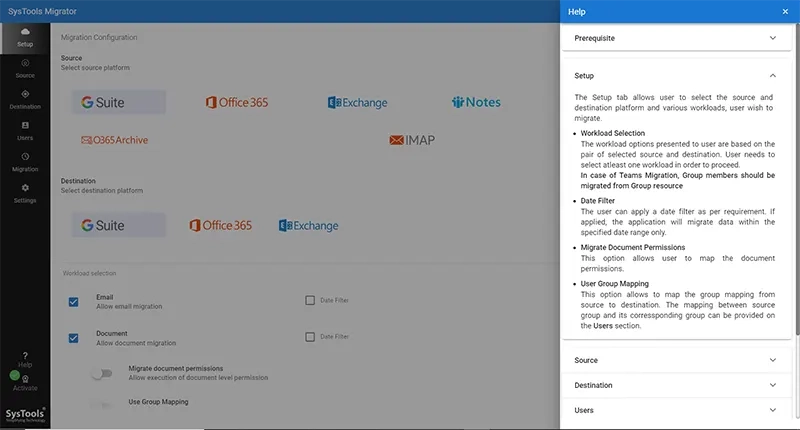Collapse the Setup help section
The image size is (800, 430).
[772, 75]
